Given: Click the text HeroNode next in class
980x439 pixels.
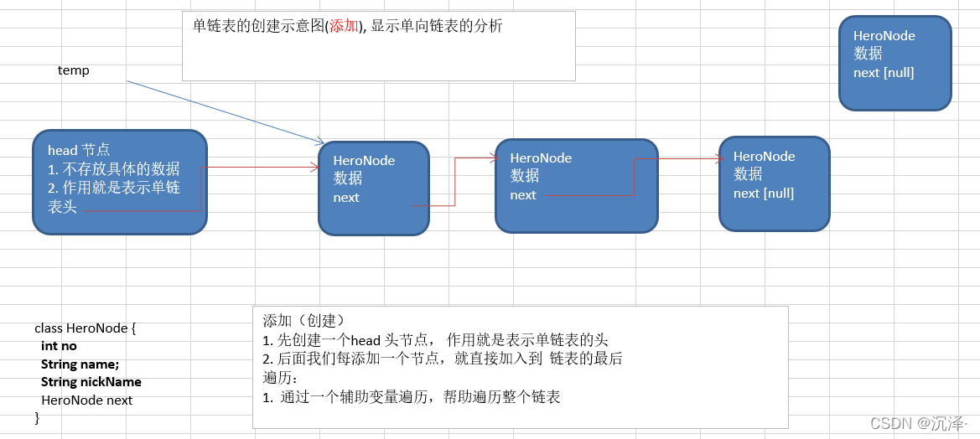Looking at the screenshot, I should pos(87,400).
